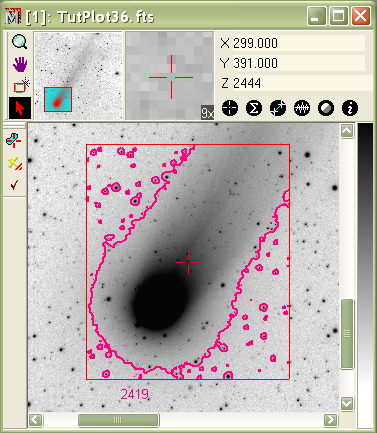Click the grayscale gradient palette bar
The width and height of the screenshot is (377, 433).
(x=366, y=275)
